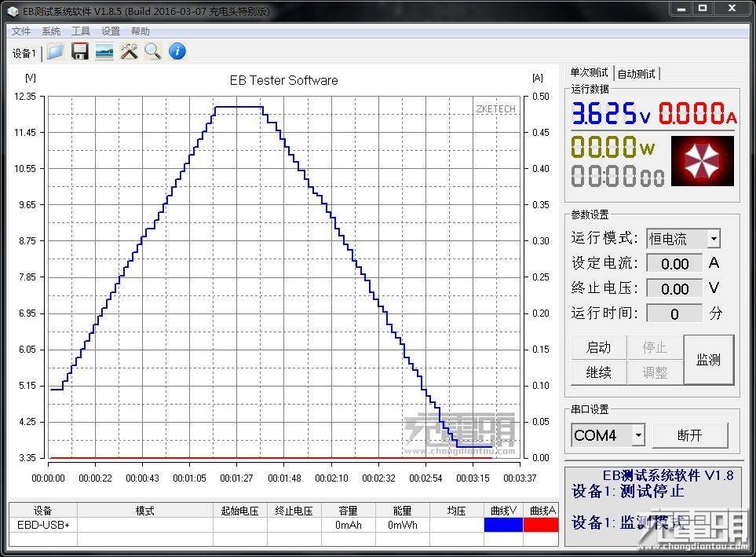Click the 设定电流 current input field
756x557 pixels.
pyautogui.click(x=675, y=263)
